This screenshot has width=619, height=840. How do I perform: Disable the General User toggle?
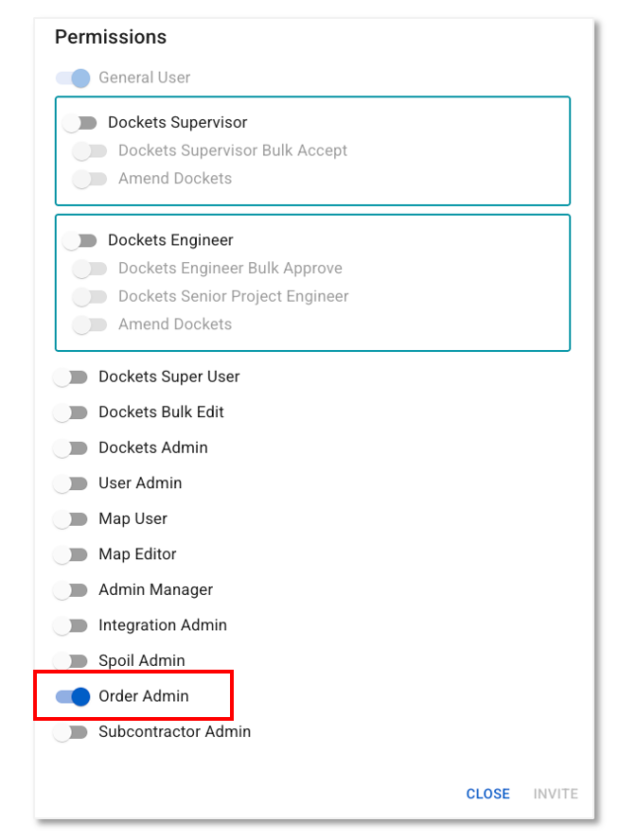coord(74,78)
